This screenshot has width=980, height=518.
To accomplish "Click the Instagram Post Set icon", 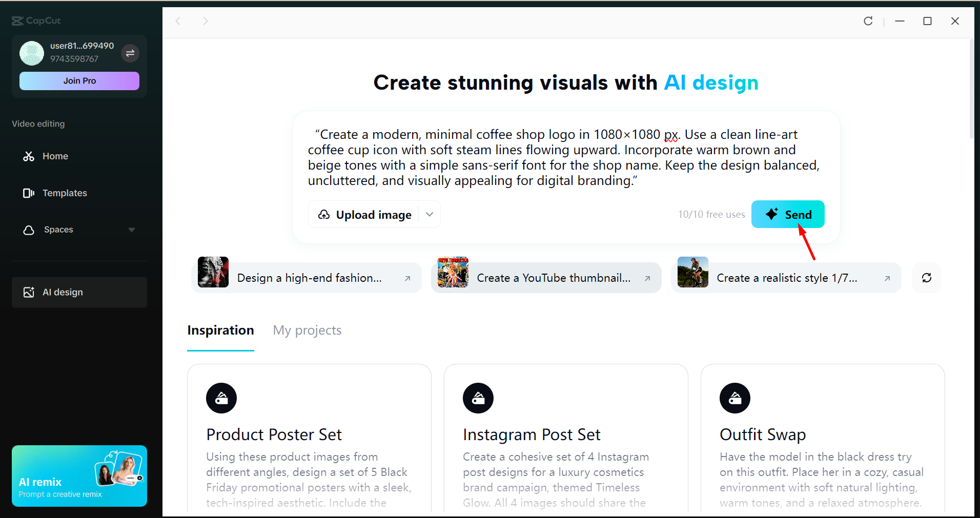I will [x=478, y=398].
